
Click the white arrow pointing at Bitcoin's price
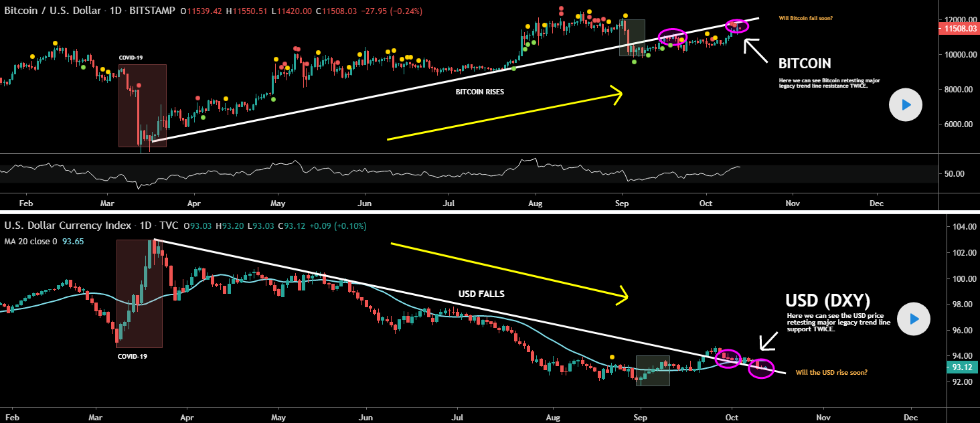pyautogui.click(x=756, y=51)
